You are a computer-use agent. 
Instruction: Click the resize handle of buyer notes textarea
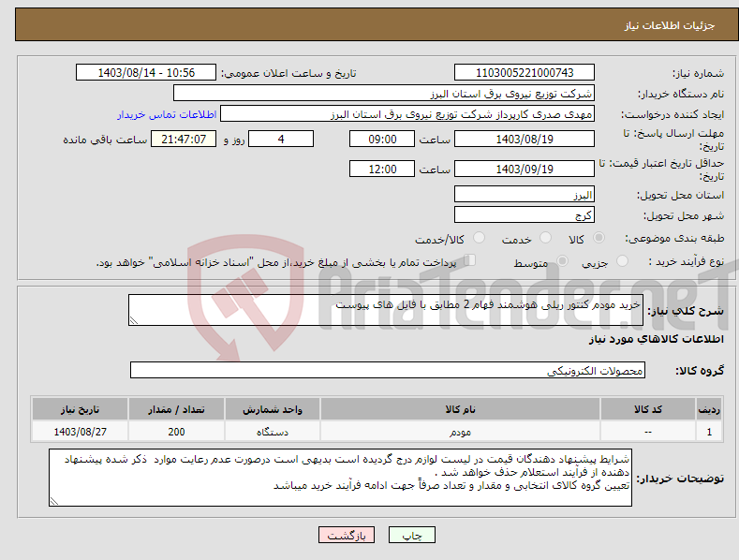tap(53, 502)
